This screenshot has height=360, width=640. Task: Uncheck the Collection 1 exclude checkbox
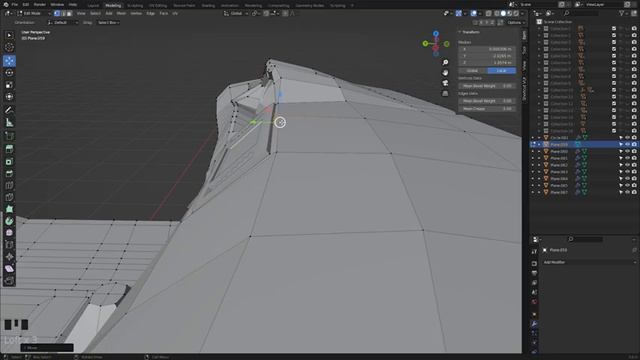[x=614, y=29]
